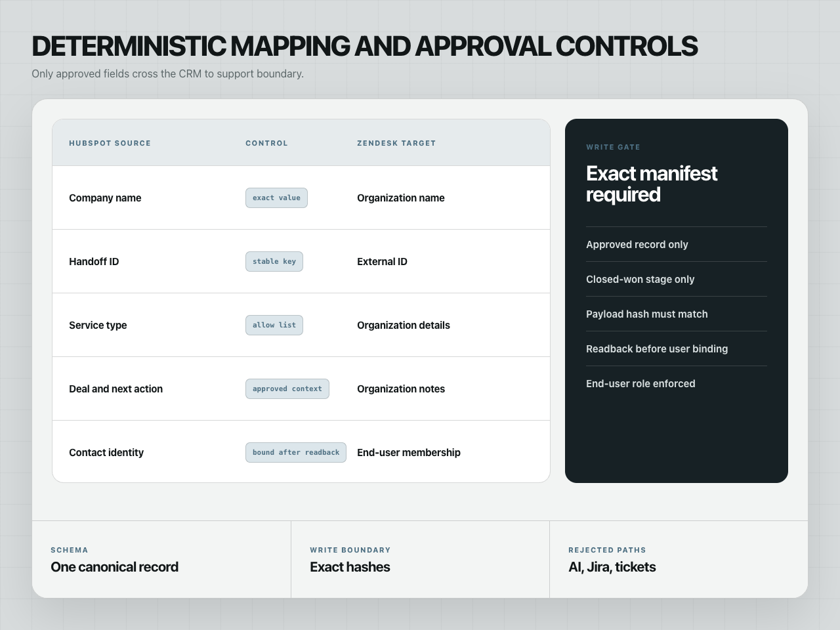Viewport: 840px width, 630px height.
Task: Click the 'Organization details' target cell
Action: [x=404, y=325]
